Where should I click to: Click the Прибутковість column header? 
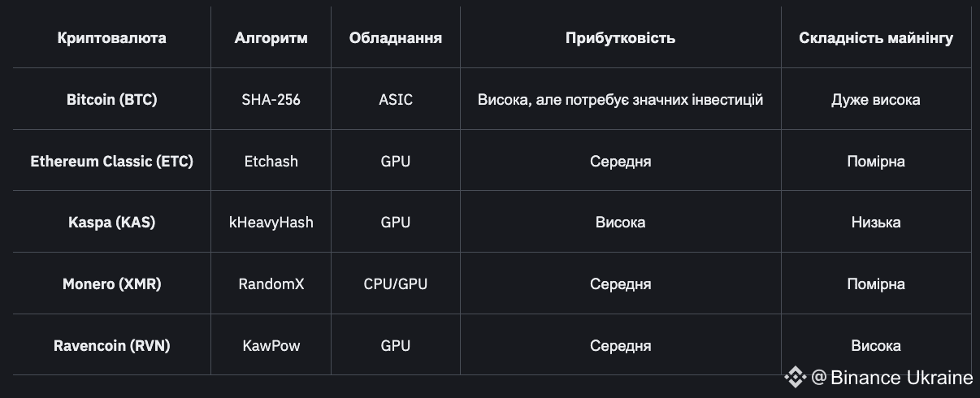coord(621,38)
